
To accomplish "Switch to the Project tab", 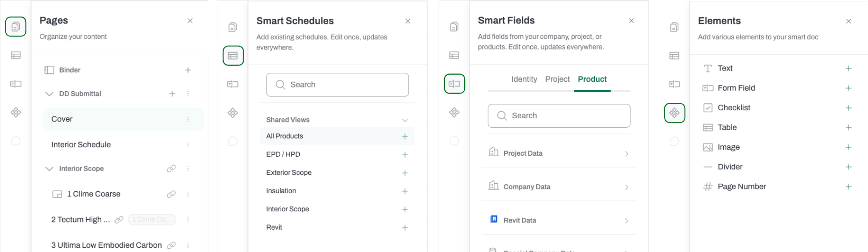I will click(x=557, y=79).
